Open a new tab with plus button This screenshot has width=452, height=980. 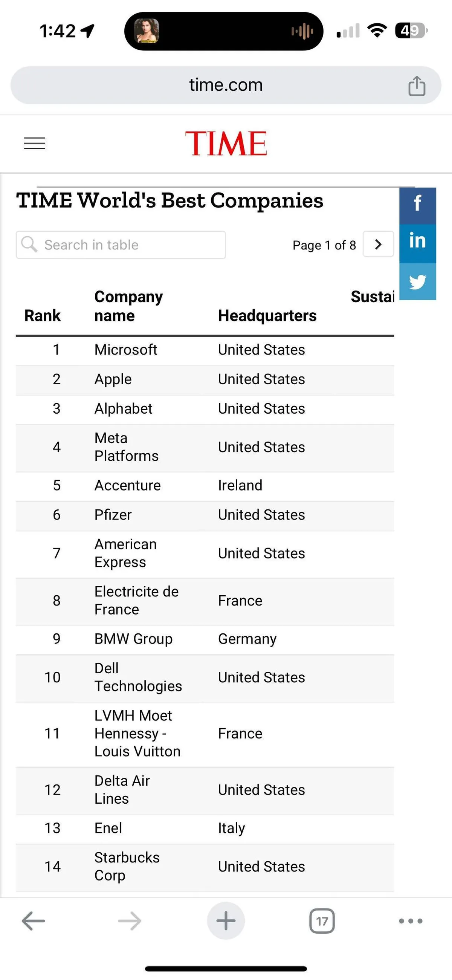coord(226,920)
